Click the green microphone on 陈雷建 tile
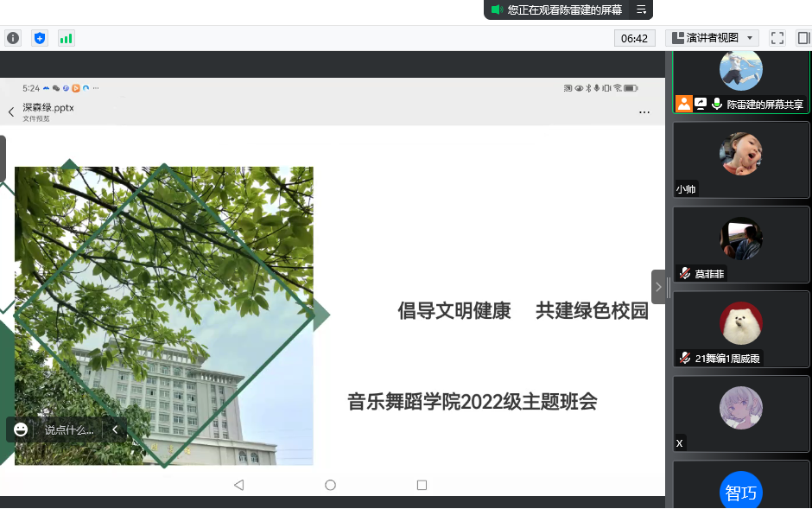The image size is (812, 509). (717, 104)
